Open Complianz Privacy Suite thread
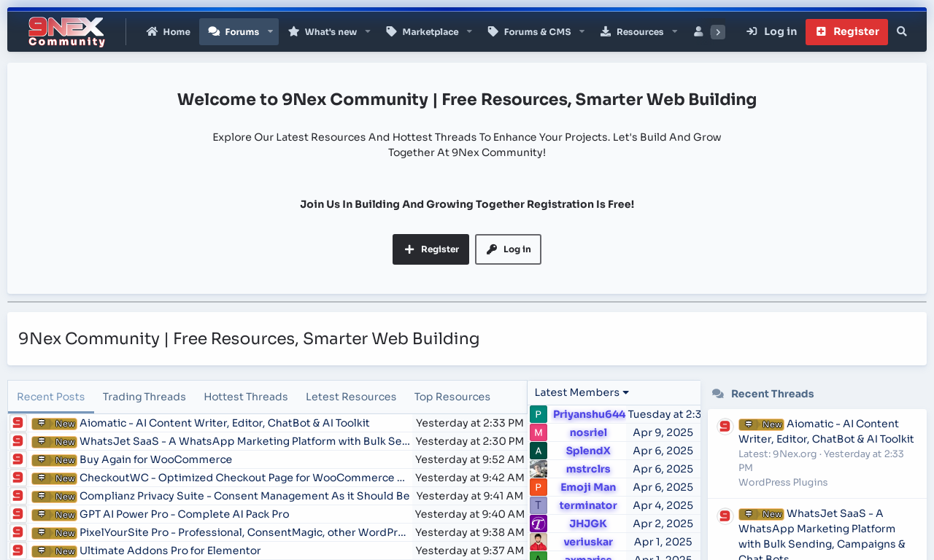Image resolution: width=934 pixels, height=560 pixels. [244, 496]
